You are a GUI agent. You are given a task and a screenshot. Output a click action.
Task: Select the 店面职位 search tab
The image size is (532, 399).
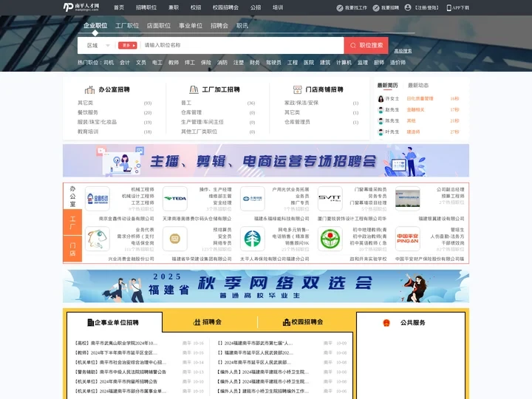tap(158, 25)
